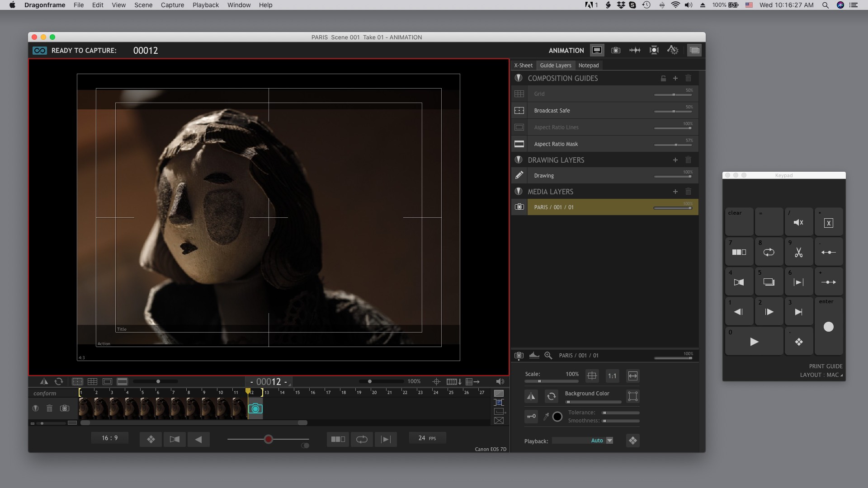Open the DMX lighting workspace icon

point(654,50)
